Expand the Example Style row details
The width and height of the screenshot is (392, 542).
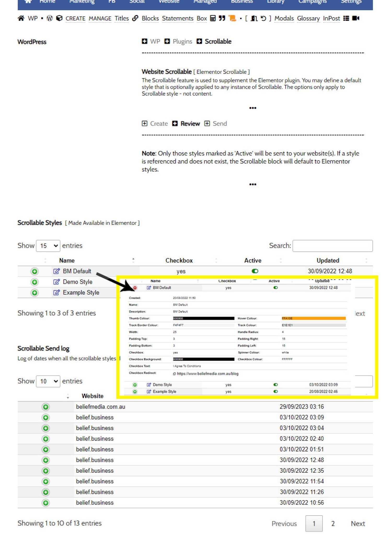34,292
